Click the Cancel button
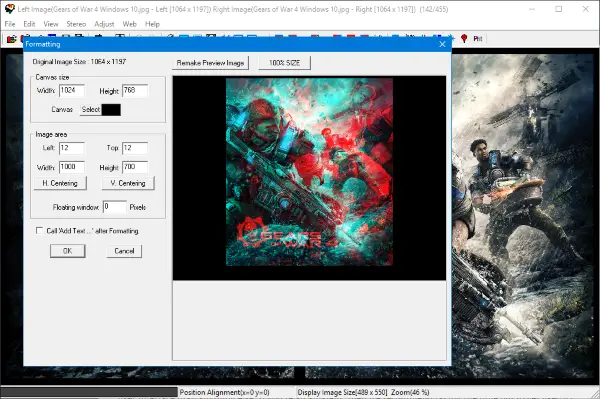The image size is (600, 399). pos(124,251)
